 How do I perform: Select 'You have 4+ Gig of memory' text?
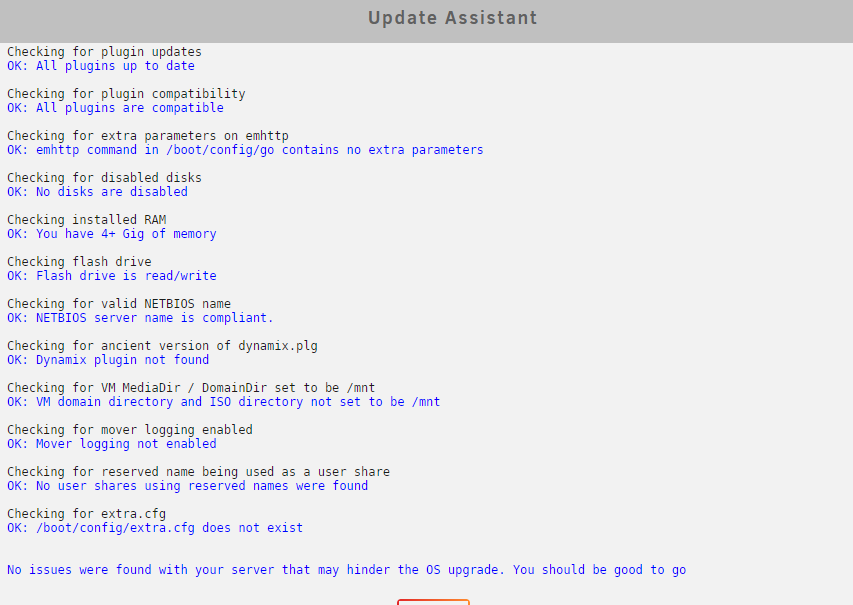click(x=112, y=233)
